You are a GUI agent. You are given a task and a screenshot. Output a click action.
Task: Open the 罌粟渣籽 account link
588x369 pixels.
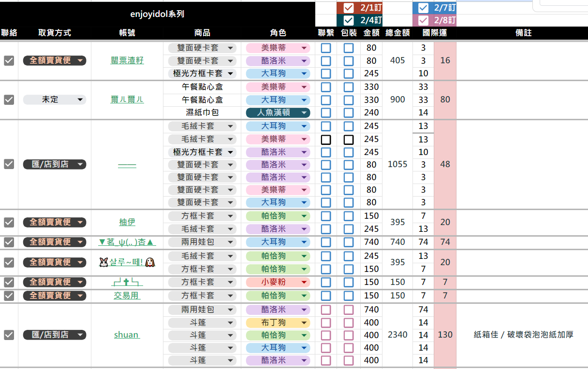point(127,60)
